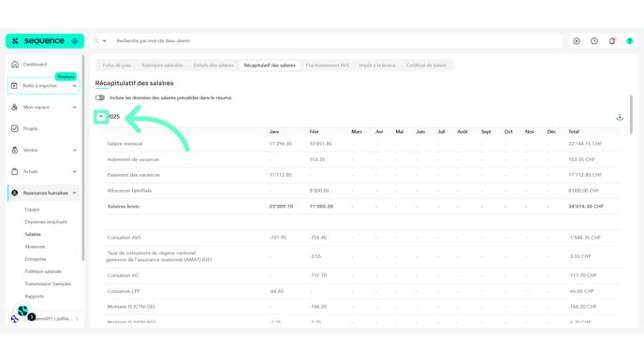
Task: Switch to the Impôt à la source tab
Action: pyautogui.click(x=377, y=65)
